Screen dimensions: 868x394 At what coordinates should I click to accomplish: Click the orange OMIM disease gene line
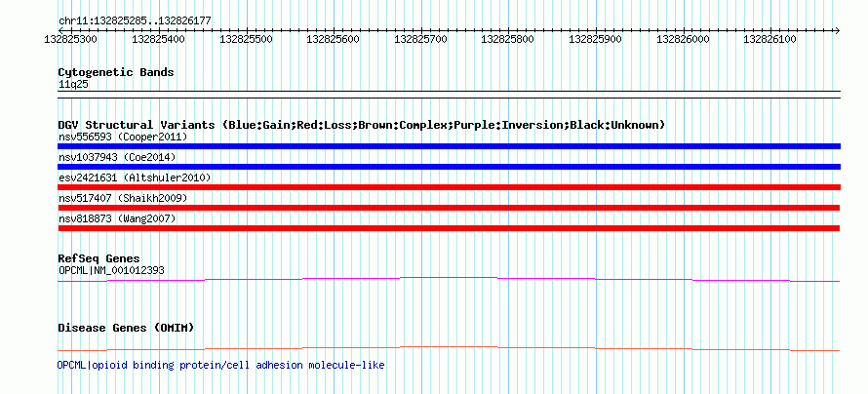coord(449,348)
